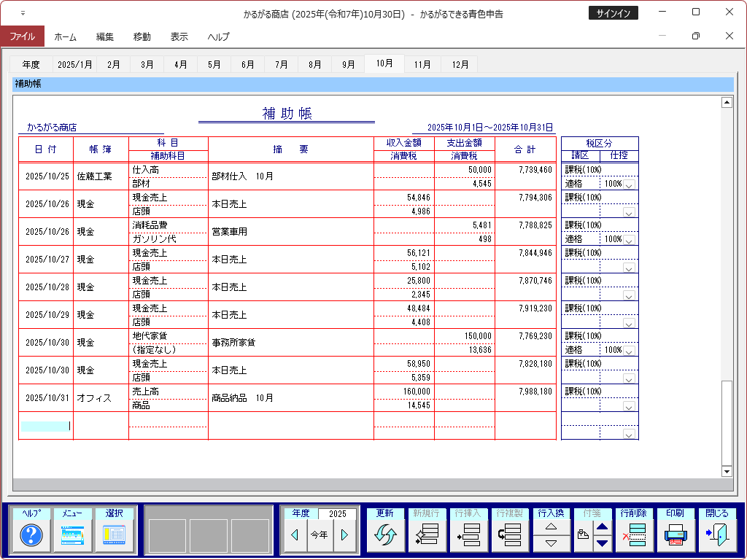Screen dimensions: 747x560
Task: Click the empty date field in last row
Action: click(45, 426)
